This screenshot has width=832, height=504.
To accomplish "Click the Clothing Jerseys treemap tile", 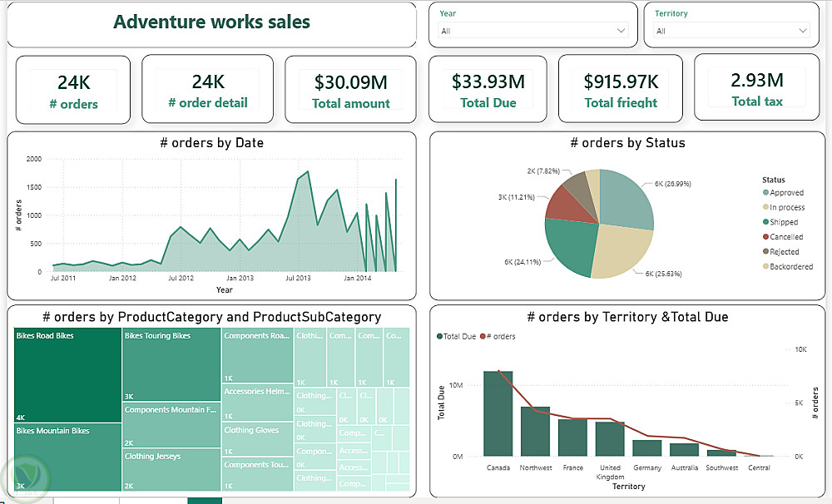I will click(x=171, y=470).
